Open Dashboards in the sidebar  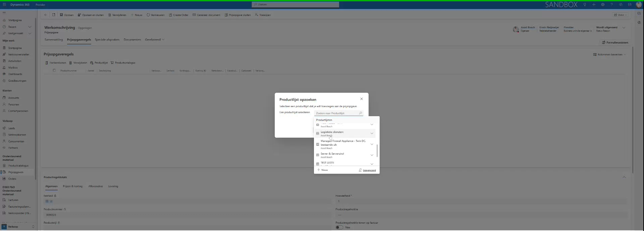pos(15,74)
